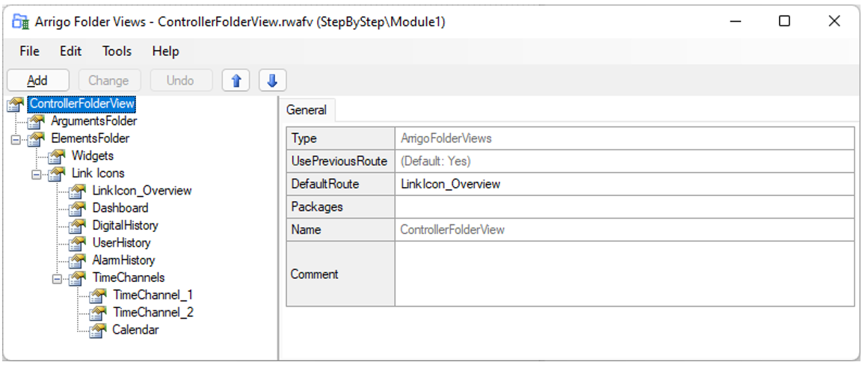868x365 pixels.
Task: Open the Tools menu
Action: (x=117, y=52)
